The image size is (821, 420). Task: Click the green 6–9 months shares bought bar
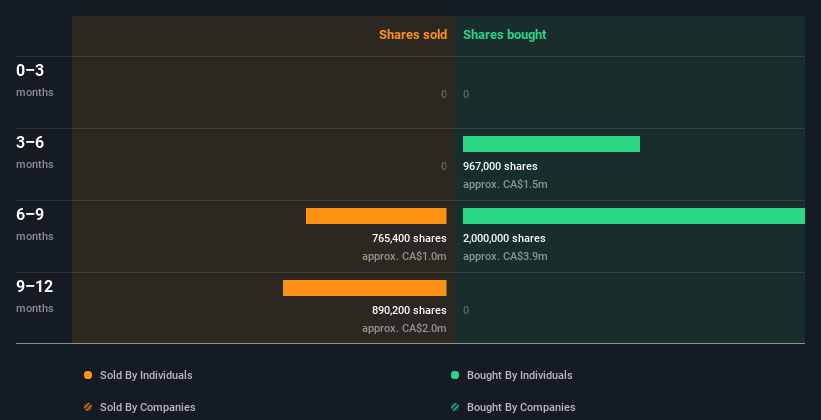click(634, 216)
